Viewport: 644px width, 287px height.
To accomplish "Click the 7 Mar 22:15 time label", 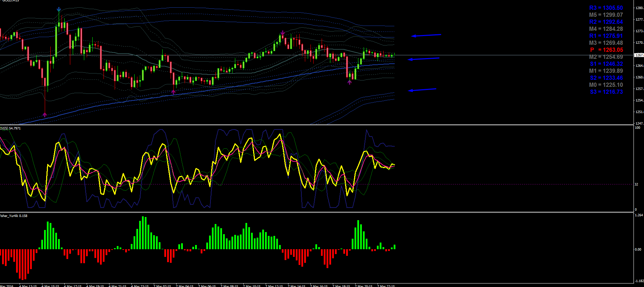I will (386, 286).
